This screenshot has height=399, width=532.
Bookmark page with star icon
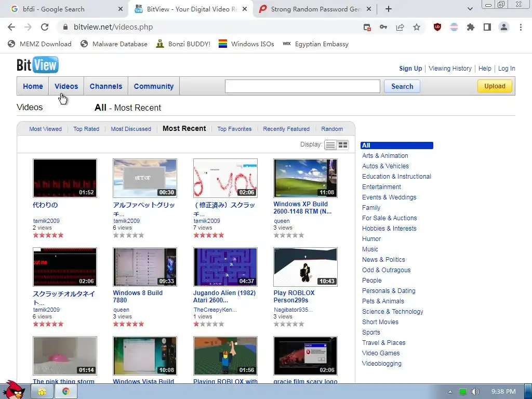417,27
